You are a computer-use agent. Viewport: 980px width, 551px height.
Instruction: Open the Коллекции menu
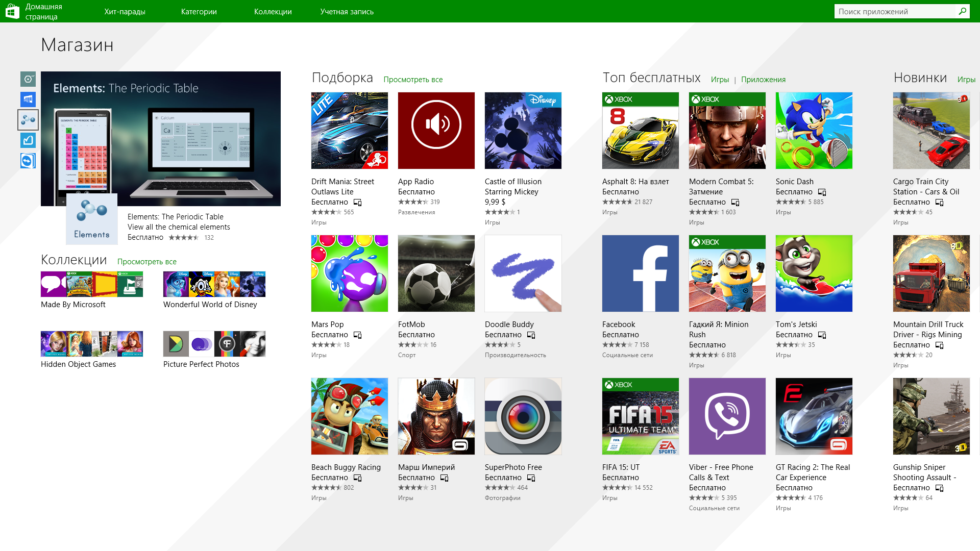[273, 11]
